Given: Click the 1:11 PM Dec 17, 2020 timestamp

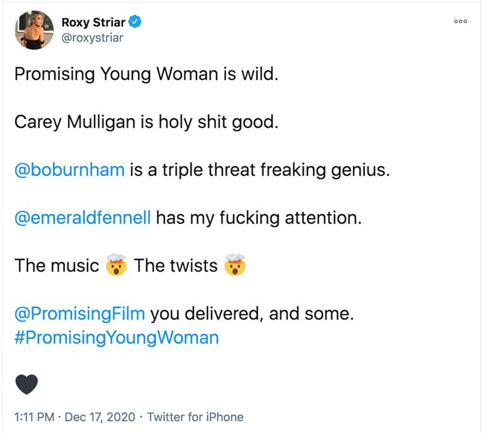Looking at the screenshot, I should (x=74, y=417).
